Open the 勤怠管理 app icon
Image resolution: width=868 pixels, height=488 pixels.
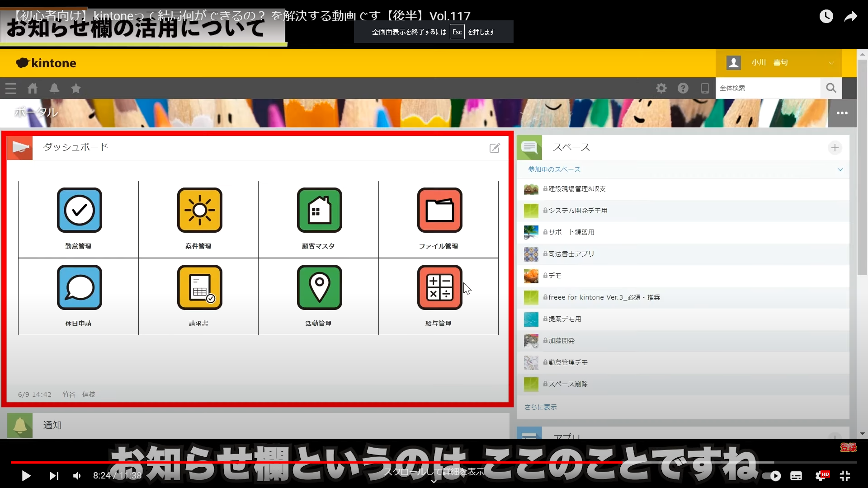coord(79,211)
